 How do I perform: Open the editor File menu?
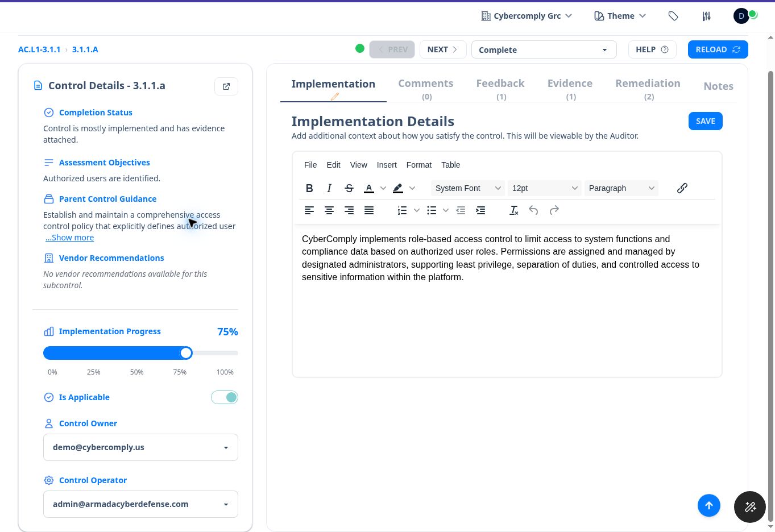(310, 165)
